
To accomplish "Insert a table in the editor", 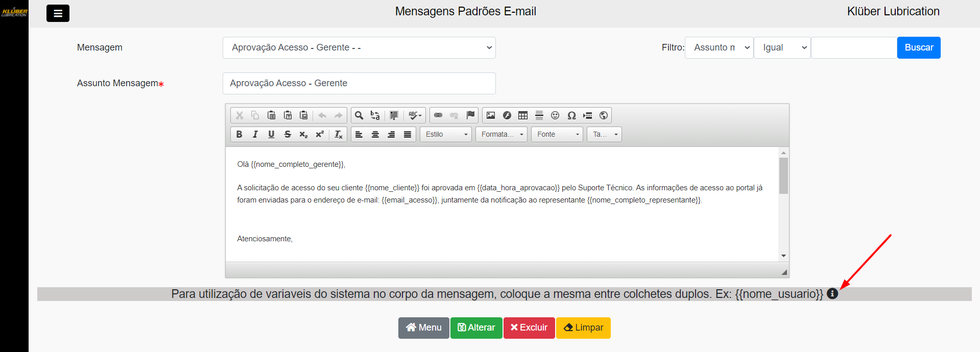I will [x=523, y=115].
